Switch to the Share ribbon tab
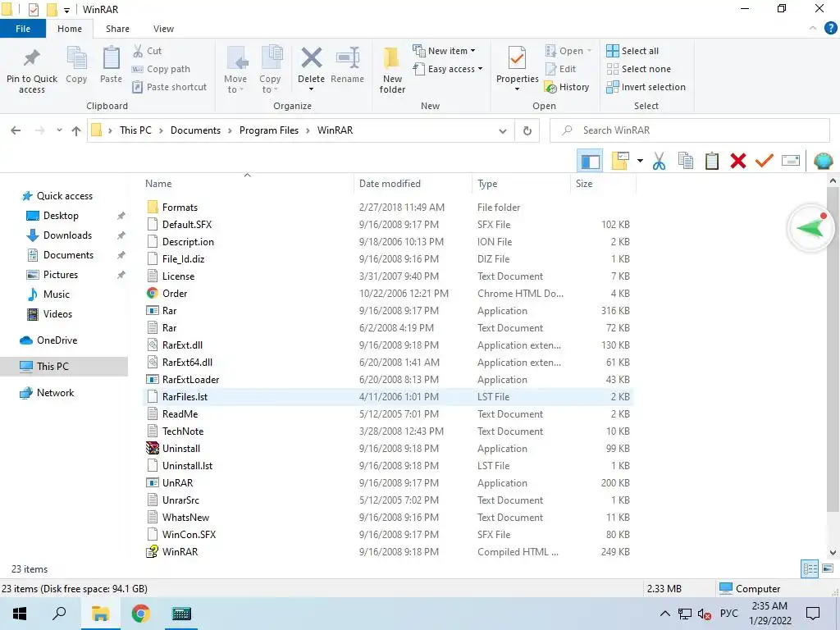840x630 pixels. pyautogui.click(x=117, y=29)
